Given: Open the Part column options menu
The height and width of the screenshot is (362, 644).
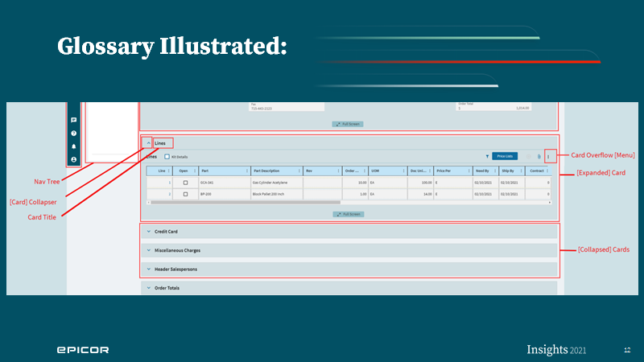Looking at the screenshot, I should [x=247, y=171].
